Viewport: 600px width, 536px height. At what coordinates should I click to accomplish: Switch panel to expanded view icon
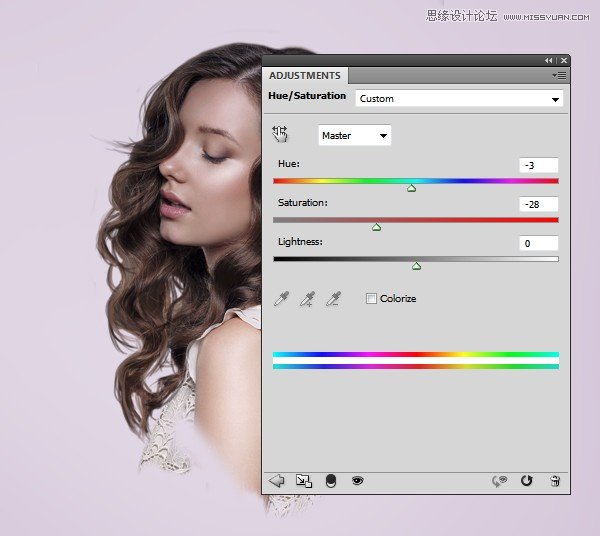tap(304, 481)
